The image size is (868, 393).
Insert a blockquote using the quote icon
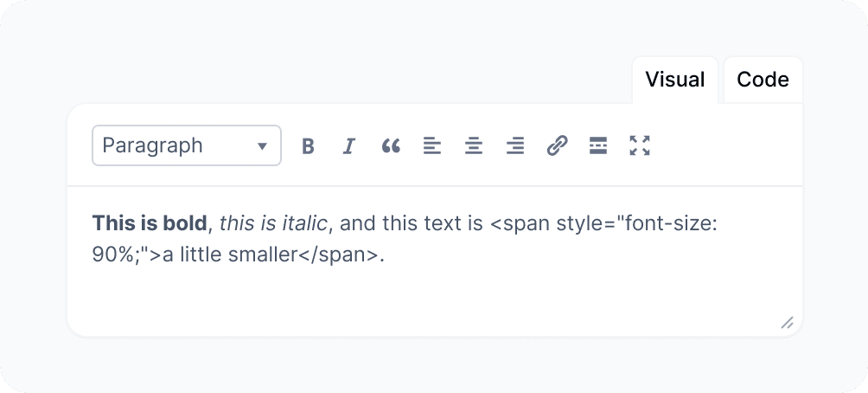pyautogui.click(x=391, y=145)
